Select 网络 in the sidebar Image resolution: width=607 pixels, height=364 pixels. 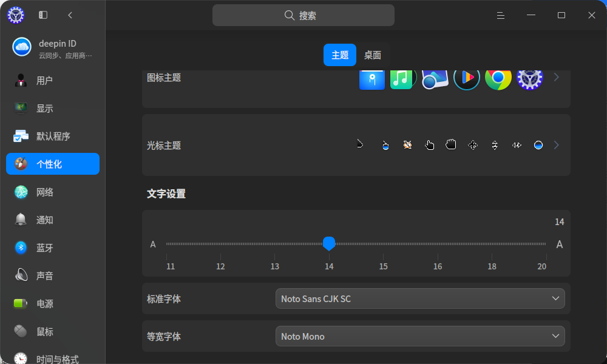tap(53, 192)
